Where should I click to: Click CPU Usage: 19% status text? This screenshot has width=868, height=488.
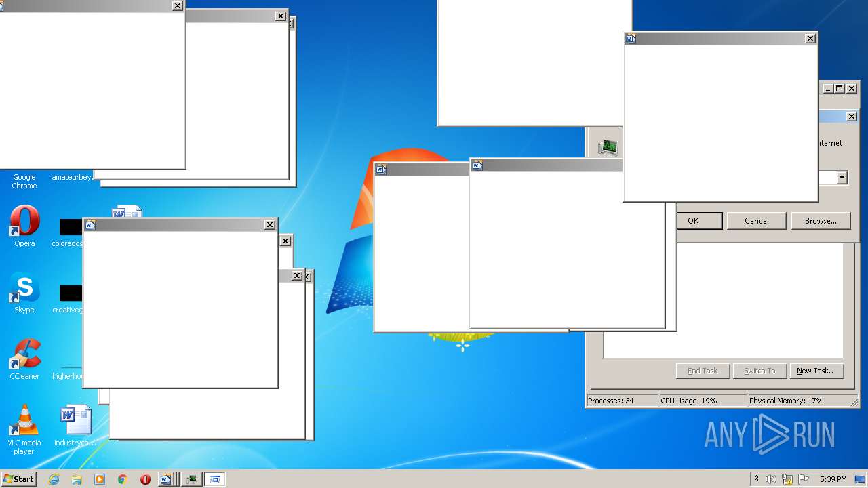pyautogui.click(x=703, y=401)
